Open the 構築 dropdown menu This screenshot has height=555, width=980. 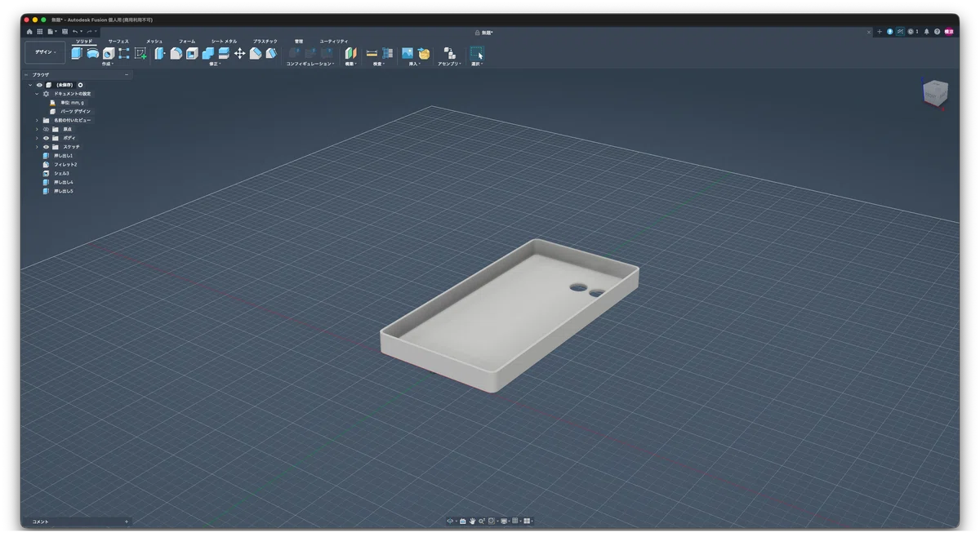(350, 64)
